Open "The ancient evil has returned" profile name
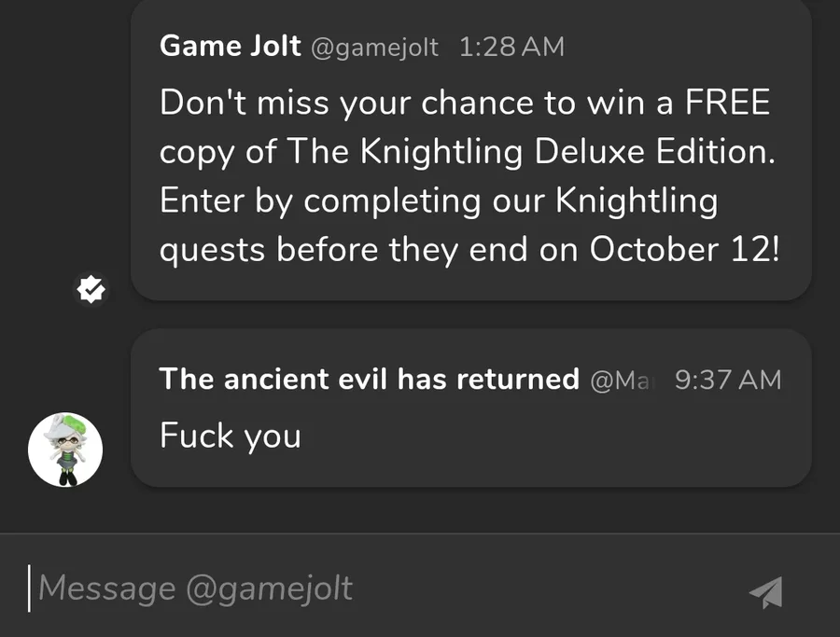 369,379
